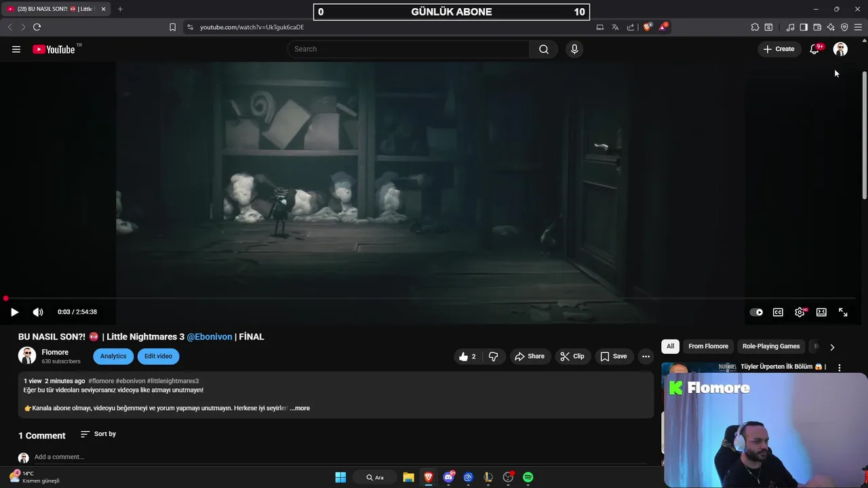Click the Add a comment field

pos(339,457)
